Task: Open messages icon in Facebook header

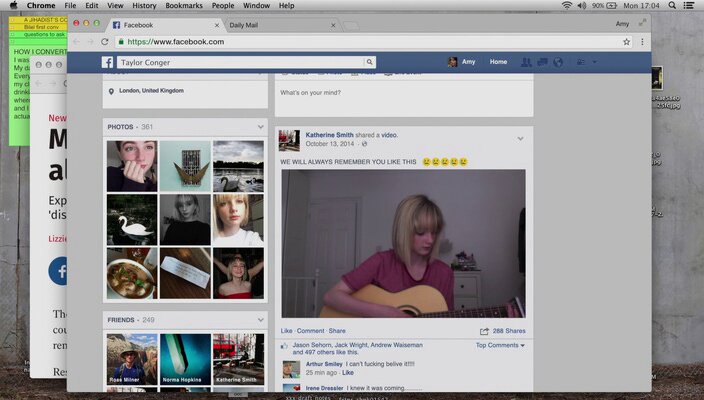Action: pyautogui.click(x=542, y=62)
